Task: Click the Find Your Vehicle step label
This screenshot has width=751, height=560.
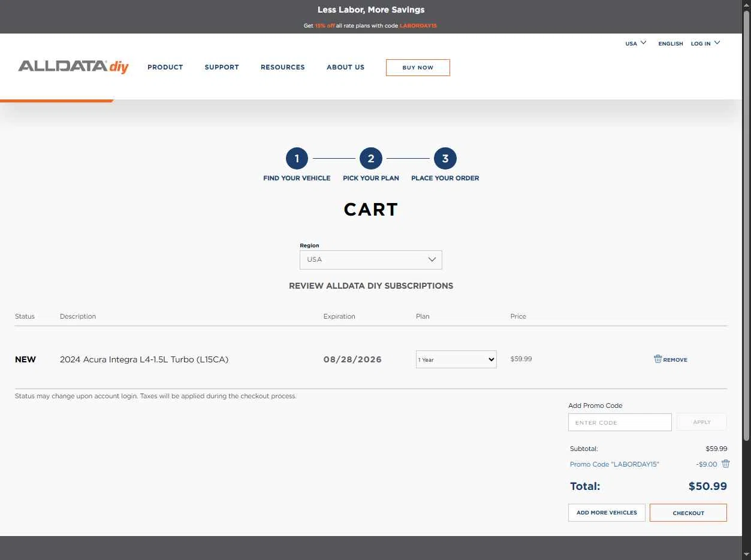Action: click(297, 178)
